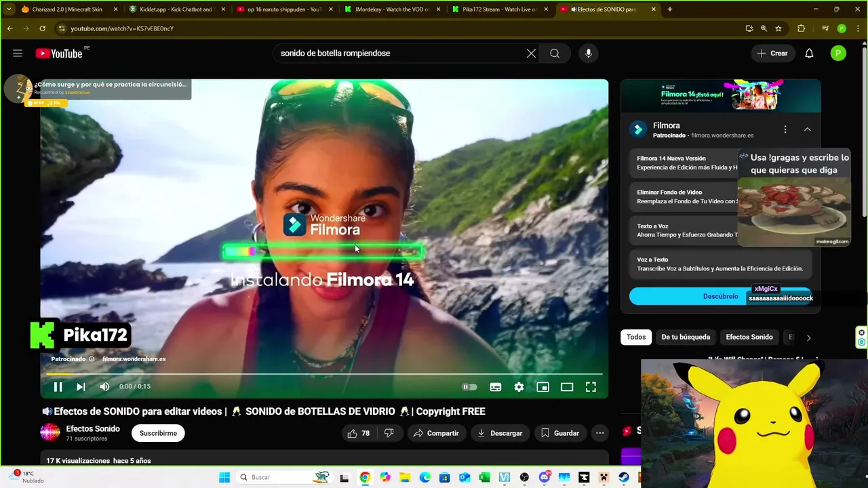The width and height of the screenshot is (868, 488).
Task: Select the De tu búsqueda filter chip
Action: pyautogui.click(x=686, y=337)
